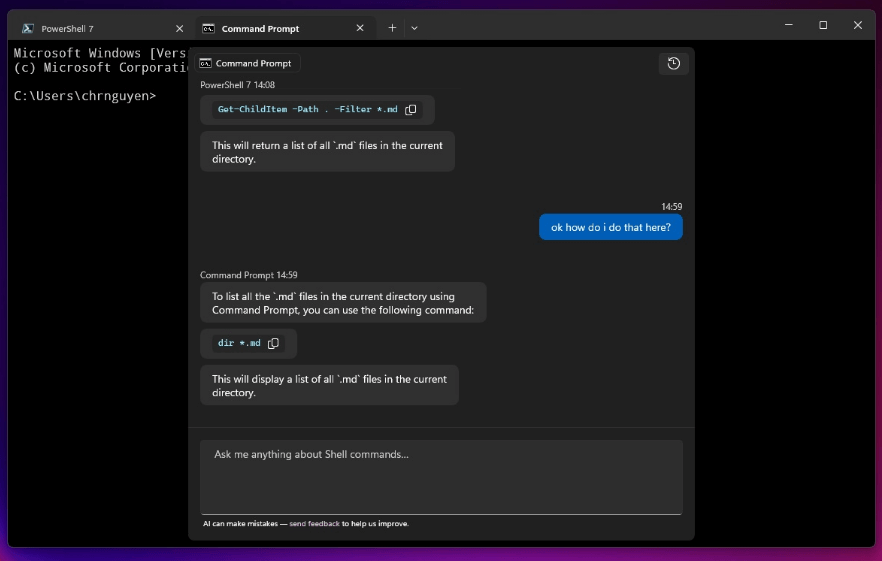This screenshot has width=882, height=561.
Task: Click the PowerShell 7 tab icon
Action: [x=28, y=29]
